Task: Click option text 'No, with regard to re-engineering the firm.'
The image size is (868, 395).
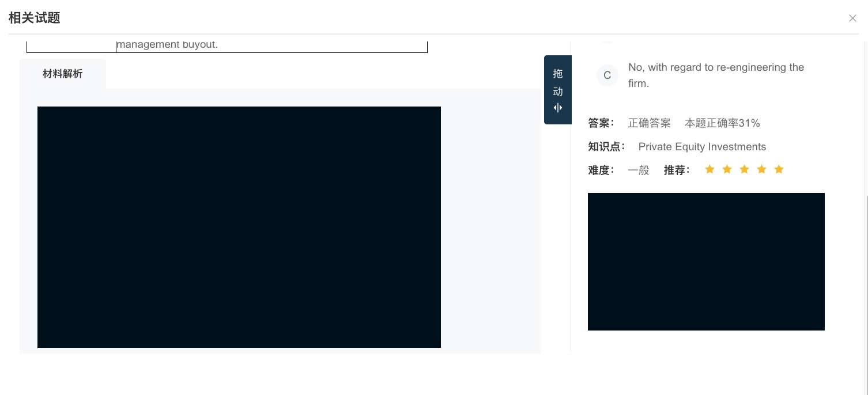Action: coord(716,75)
